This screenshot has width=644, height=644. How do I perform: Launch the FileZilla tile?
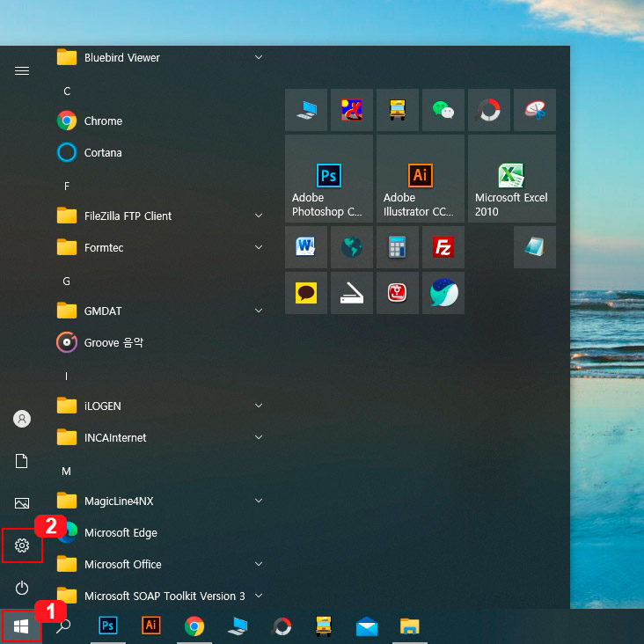(443, 247)
